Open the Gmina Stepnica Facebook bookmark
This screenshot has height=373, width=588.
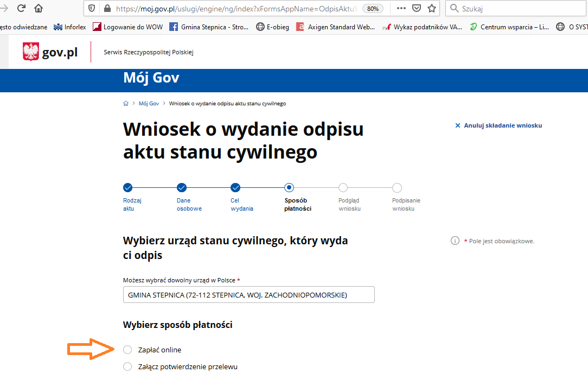pos(209,27)
